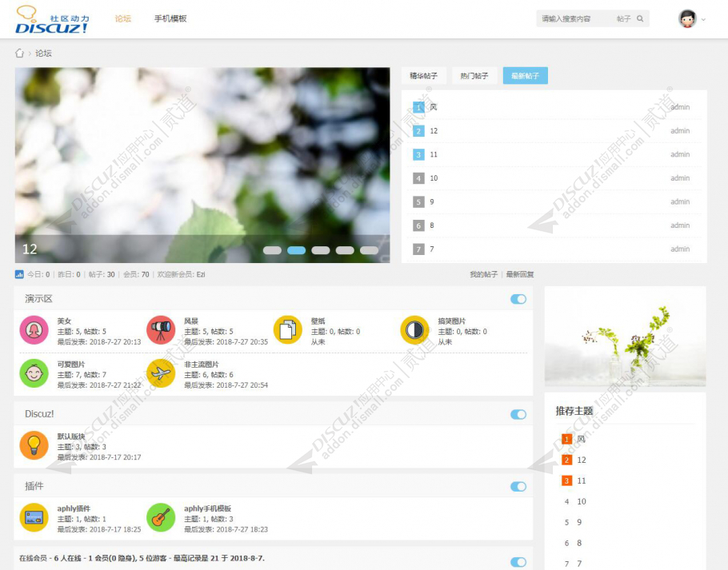Toggle the 在线会员 section switch

tap(518, 562)
